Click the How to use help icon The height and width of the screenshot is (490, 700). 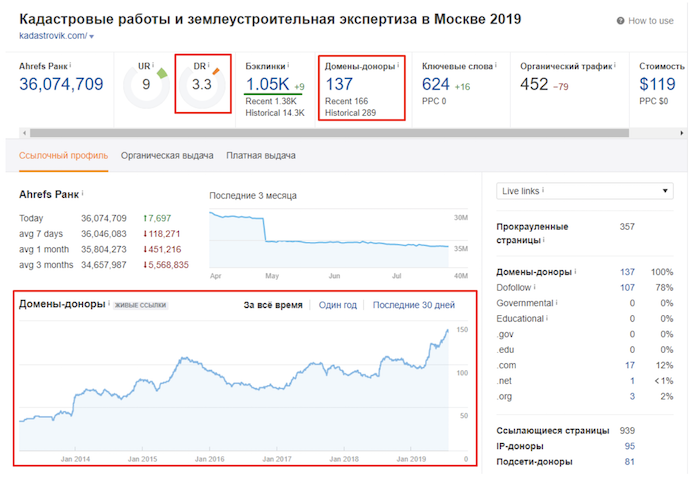coord(622,21)
